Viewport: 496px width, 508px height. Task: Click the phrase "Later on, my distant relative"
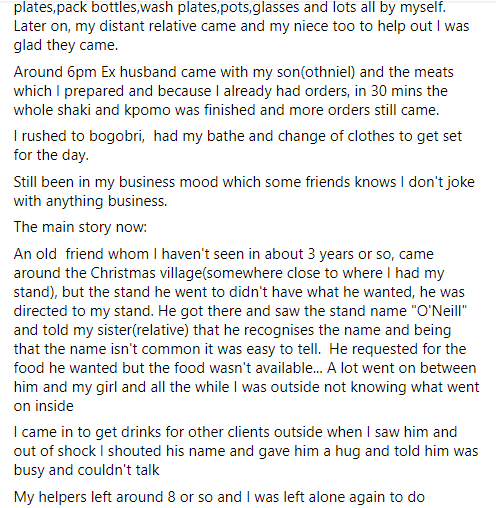(125, 26)
